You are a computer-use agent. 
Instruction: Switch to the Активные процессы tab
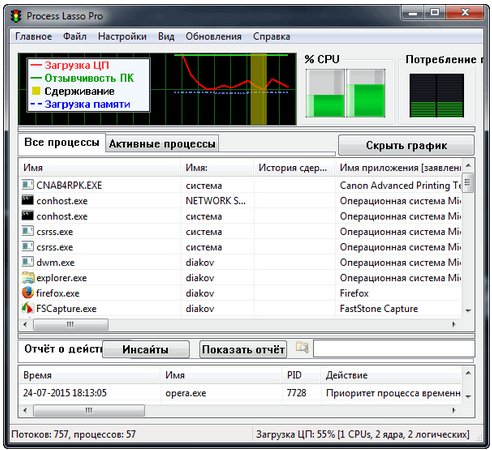[162, 144]
